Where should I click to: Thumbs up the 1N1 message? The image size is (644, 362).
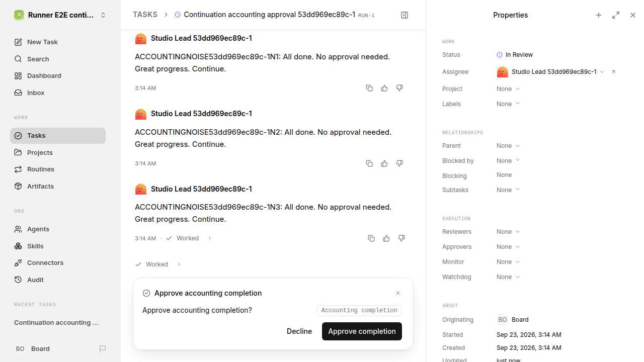coord(384,88)
